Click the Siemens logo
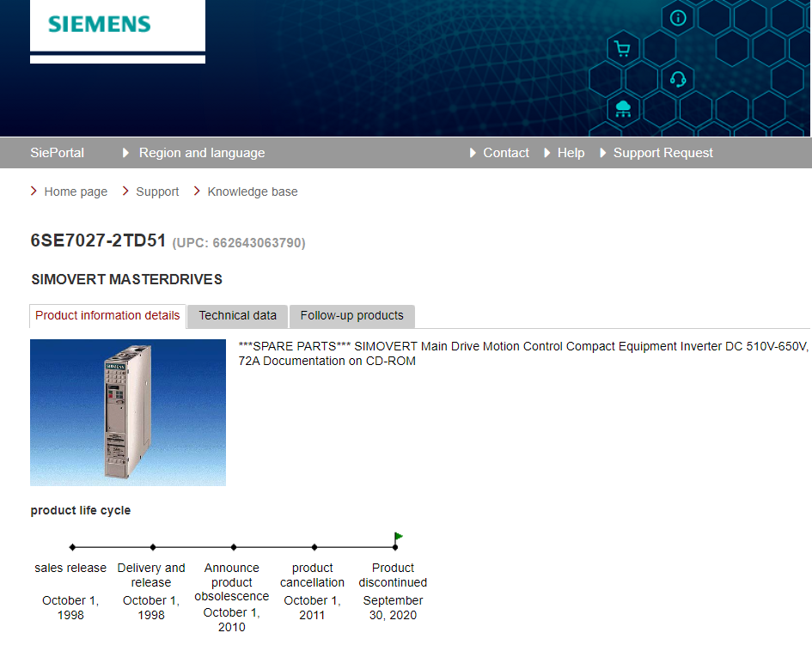 pos(100,24)
